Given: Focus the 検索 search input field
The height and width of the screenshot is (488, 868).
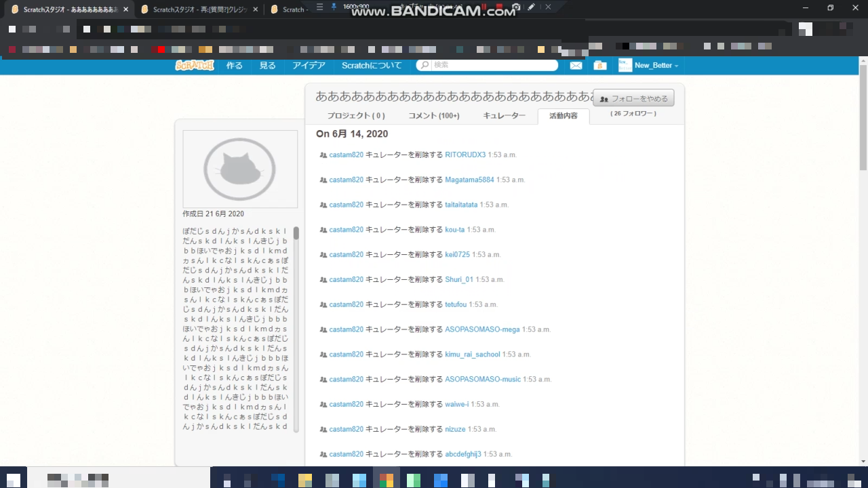Looking at the screenshot, I should (493, 65).
